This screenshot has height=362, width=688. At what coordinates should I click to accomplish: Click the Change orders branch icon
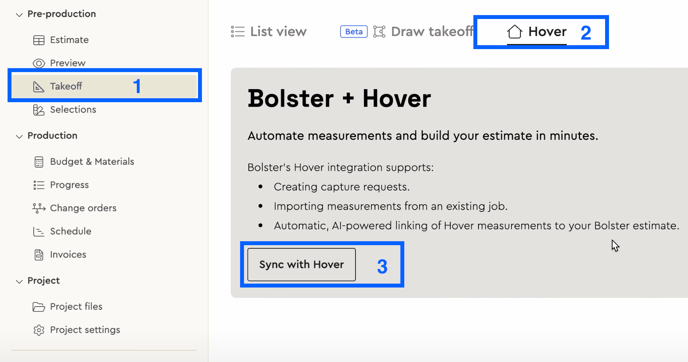[39, 208]
